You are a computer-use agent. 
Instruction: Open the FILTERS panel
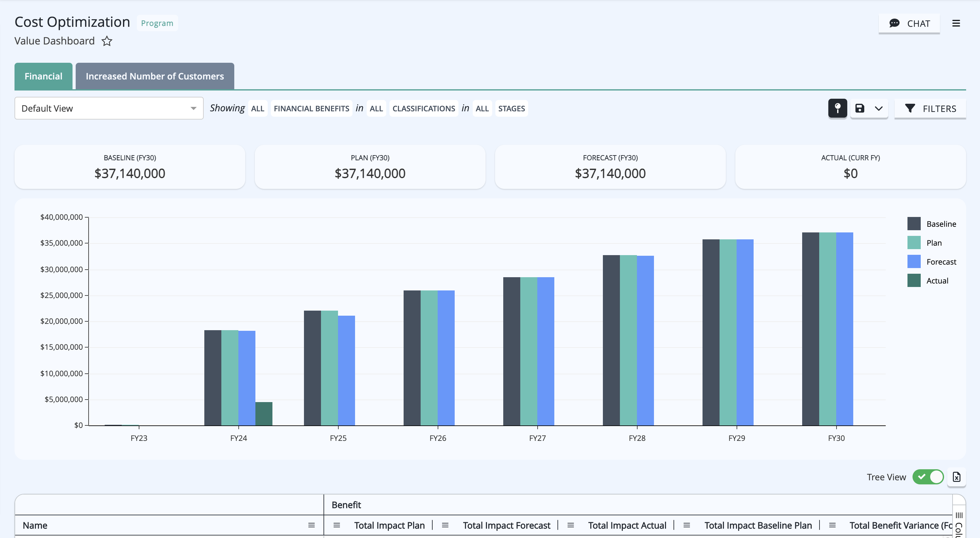930,108
